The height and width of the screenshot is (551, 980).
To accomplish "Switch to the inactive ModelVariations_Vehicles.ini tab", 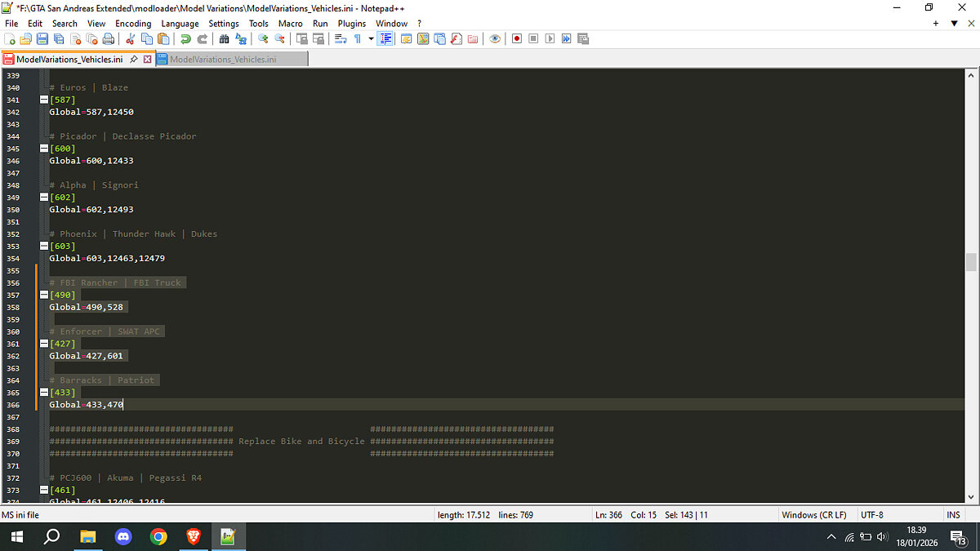I will click(222, 59).
